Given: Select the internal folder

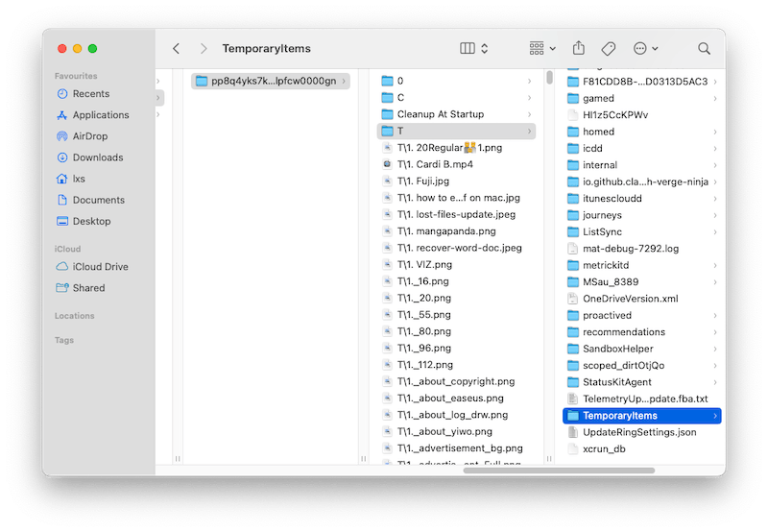Looking at the screenshot, I should coord(642,165).
